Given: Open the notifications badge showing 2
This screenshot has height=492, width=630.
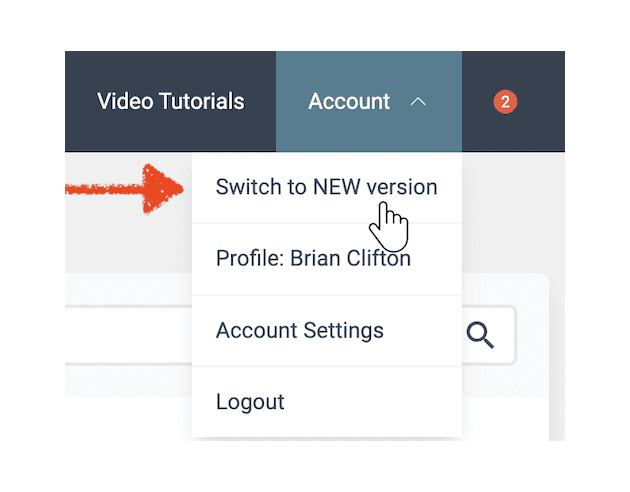Looking at the screenshot, I should point(505,102).
